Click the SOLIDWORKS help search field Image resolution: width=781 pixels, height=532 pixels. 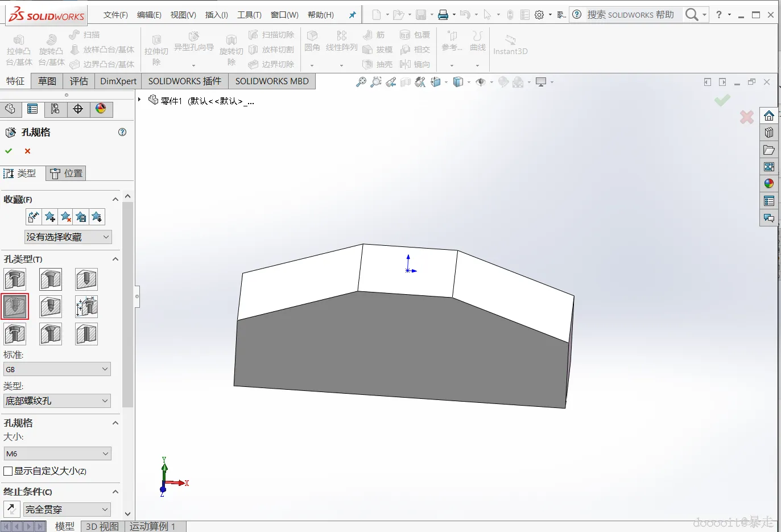point(631,15)
